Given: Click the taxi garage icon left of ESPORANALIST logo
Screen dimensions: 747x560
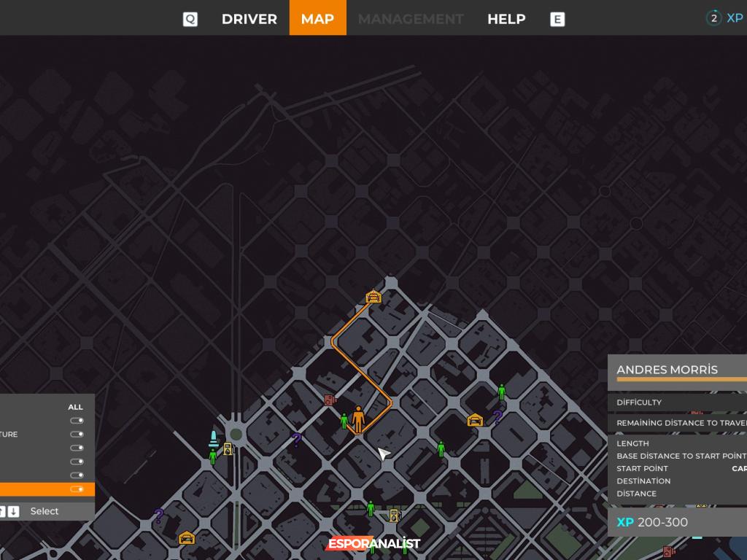Looking at the screenshot, I should (187, 538).
